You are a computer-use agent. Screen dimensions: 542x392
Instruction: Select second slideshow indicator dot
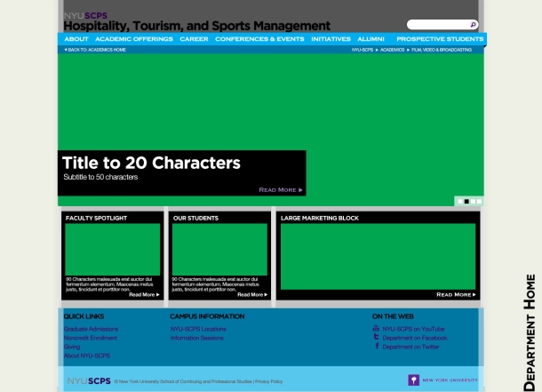pos(466,202)
